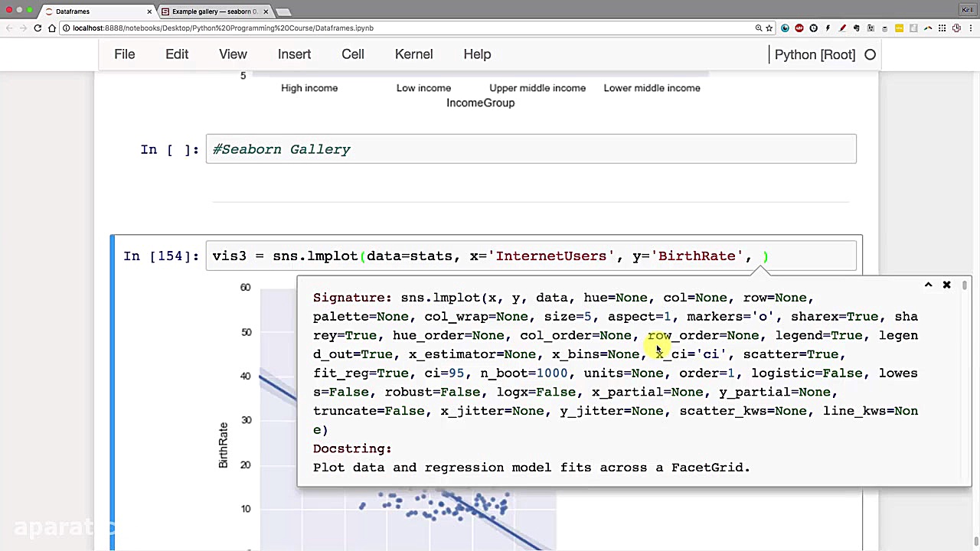
Task: Open the apps grid extension icon
Action: pos(942,28)
